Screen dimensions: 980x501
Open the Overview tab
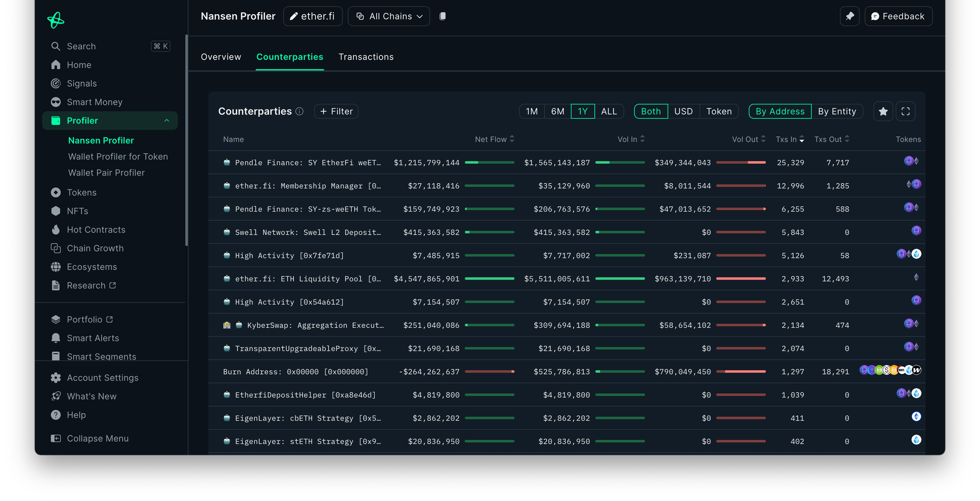tap(220, 57)
